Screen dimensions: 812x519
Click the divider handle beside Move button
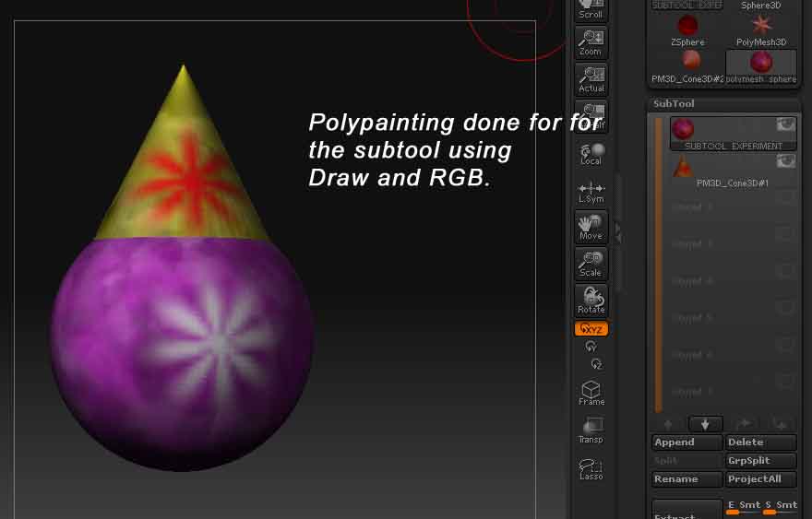[617, 232]
